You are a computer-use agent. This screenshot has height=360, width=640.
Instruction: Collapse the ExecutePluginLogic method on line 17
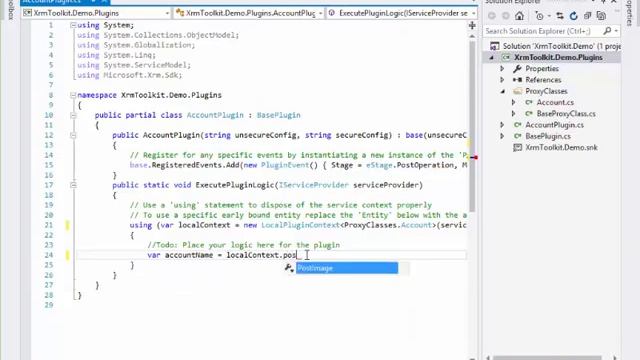point(73,185)
